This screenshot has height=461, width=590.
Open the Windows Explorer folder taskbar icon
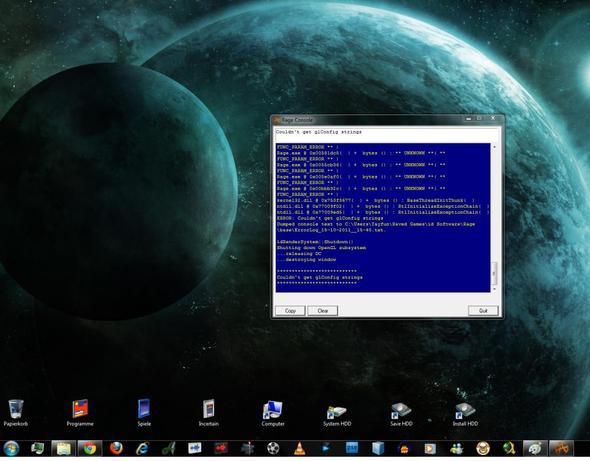click(x=64, y=448)
